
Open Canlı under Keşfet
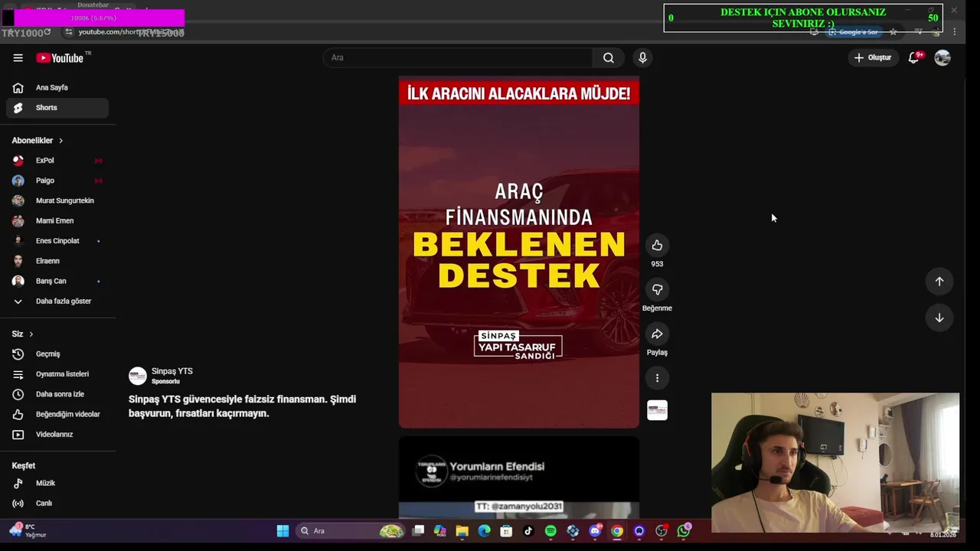click(57, 503)
